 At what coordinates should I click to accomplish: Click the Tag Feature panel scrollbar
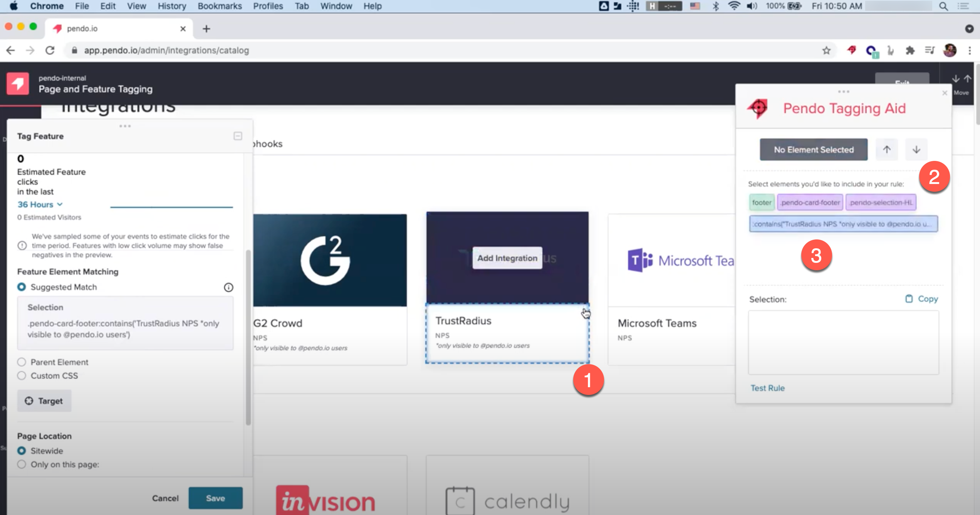(x=248, y=337)
